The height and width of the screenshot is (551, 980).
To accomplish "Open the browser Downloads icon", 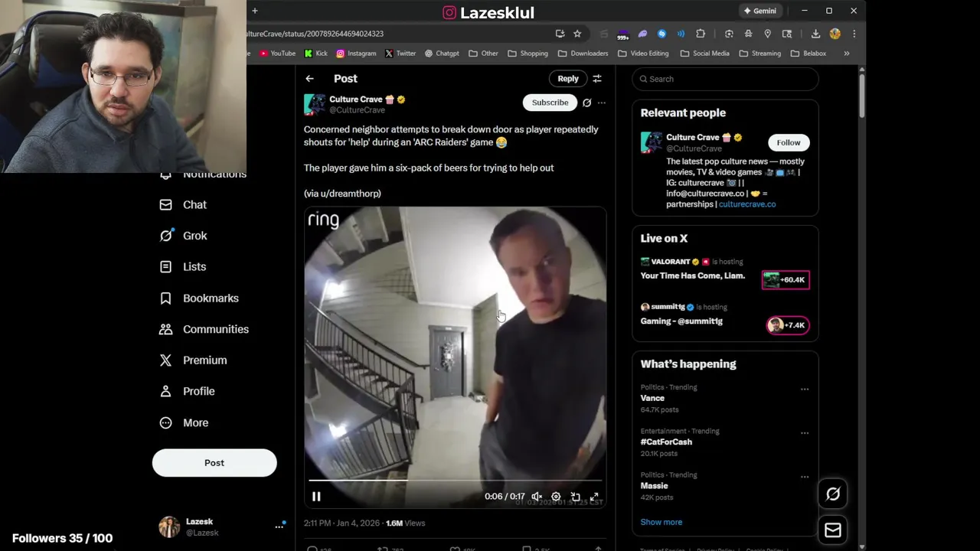I will coord(815,34).
